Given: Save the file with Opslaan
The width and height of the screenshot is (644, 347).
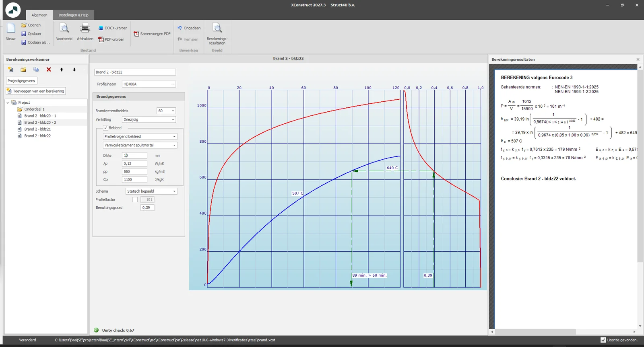Looking at the screenshot, I should (31, 34).
